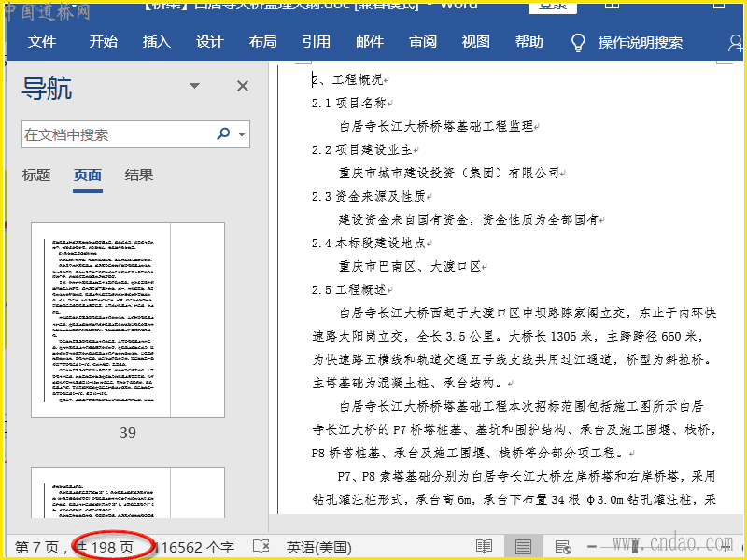Select the 审阅 ribbon tab
Screen dimensions: 747x560
pos(423,42)
